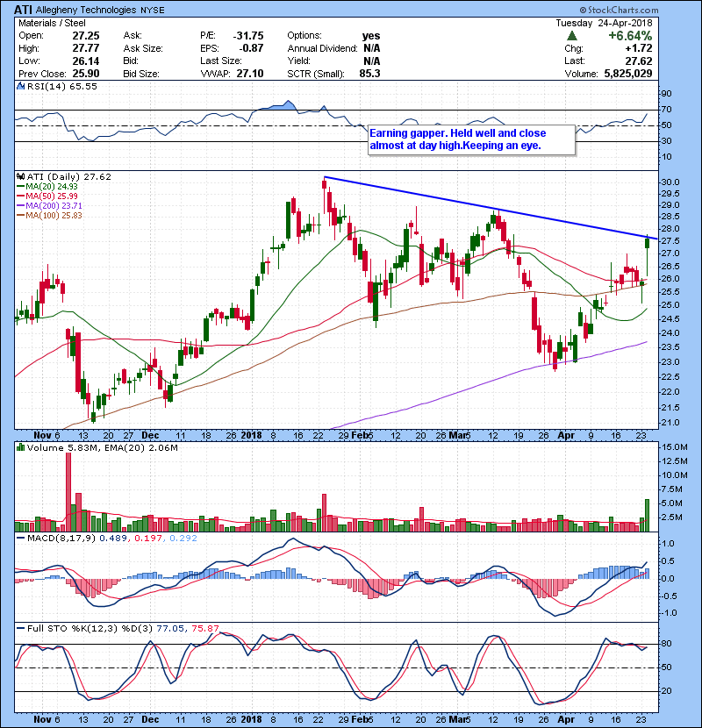Viewport: 702px width, 728px height.
Task: Click the MACD(8,17,9) indicator label
Action: coord(61,539)
